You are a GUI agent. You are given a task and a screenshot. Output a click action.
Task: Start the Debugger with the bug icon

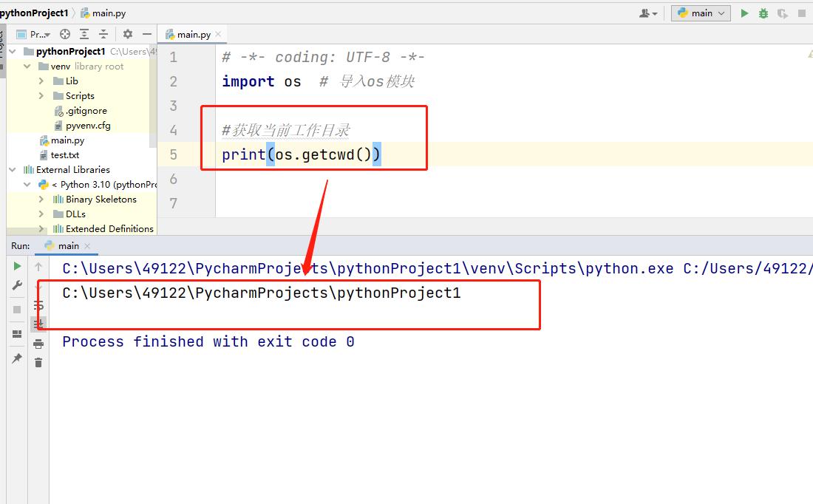pyautogui.click(x=762, y=13)
